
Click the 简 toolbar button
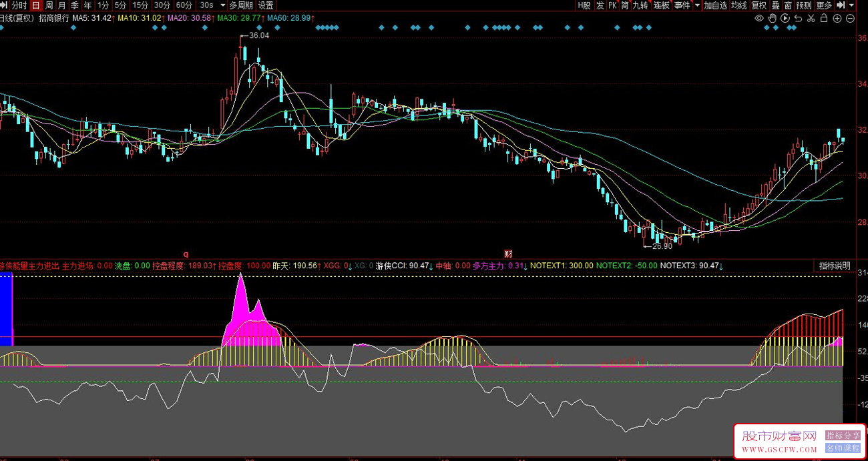(625, 5)
